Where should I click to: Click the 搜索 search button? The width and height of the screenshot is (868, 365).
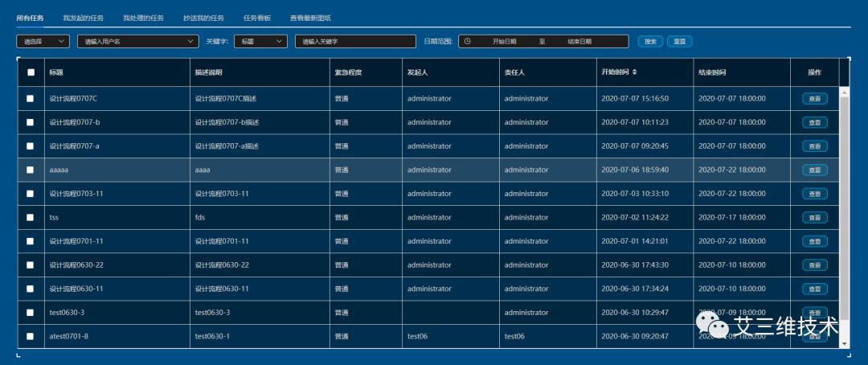[650, 42]
